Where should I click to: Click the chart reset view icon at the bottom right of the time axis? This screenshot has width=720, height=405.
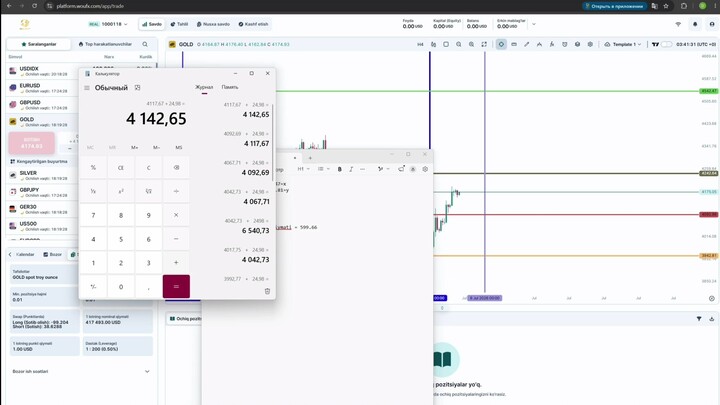pos(712,298)
